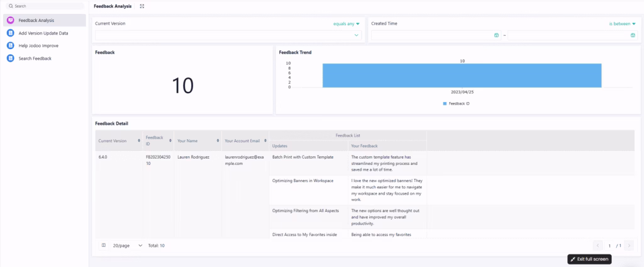Image resolution: width=644 pixels, height=267 pixels.
Task: Expand the Current Version value dropdown
Action: coord(356,35)
